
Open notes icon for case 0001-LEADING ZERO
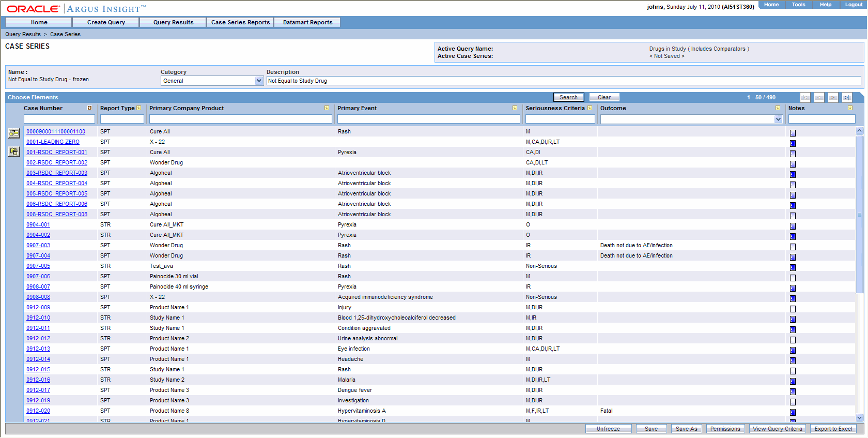793,143
